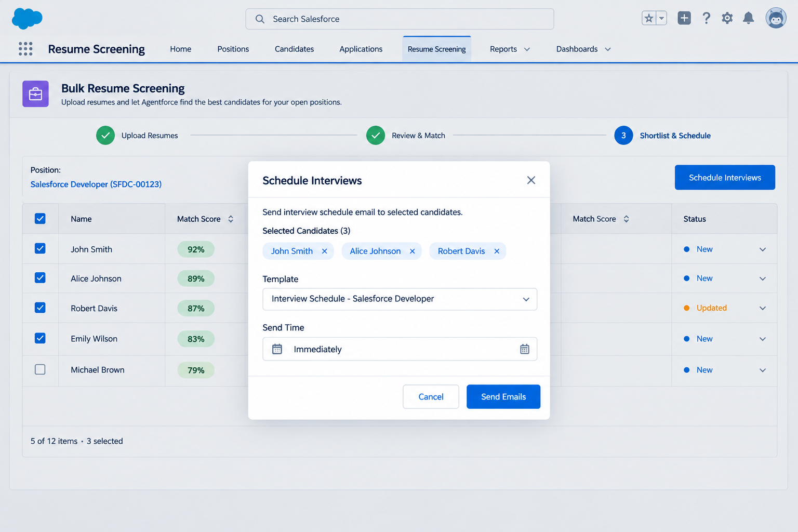
Task: Open the Reports tab chevron menu
Action: 527,49
